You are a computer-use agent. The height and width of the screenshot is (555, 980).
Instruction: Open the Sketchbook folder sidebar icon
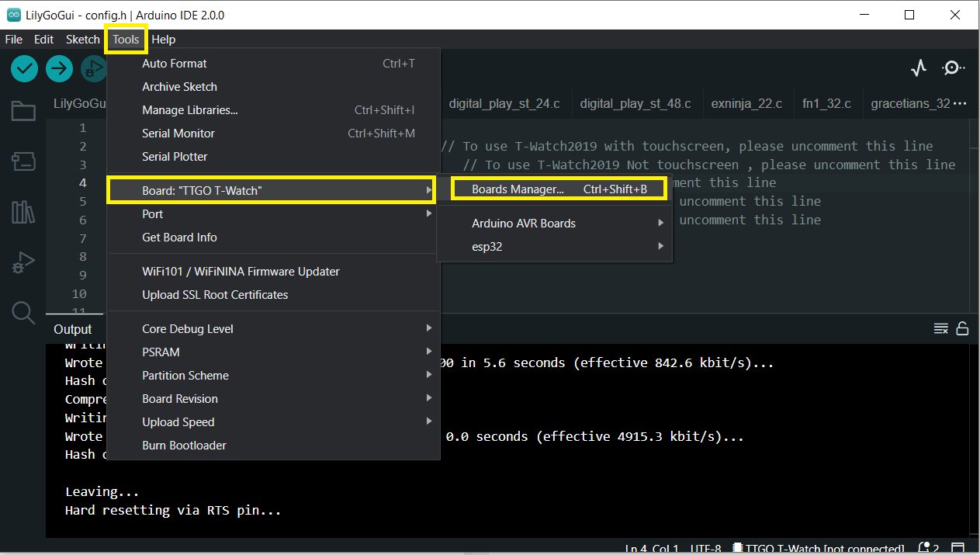click(x=23, y=111)
